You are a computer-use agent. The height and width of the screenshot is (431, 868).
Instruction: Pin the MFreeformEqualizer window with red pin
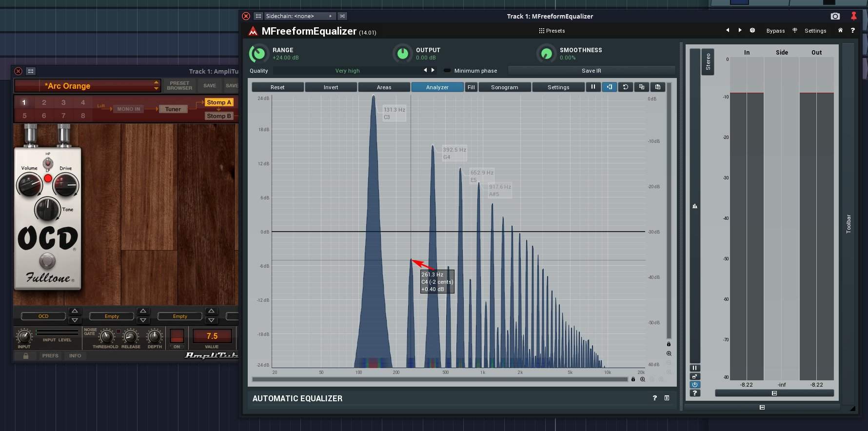tap(853, 16)
